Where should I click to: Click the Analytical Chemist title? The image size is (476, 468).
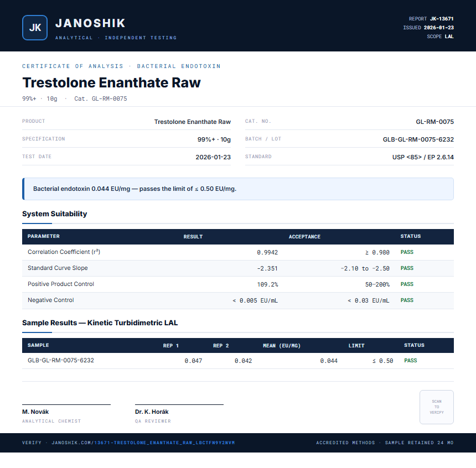51,421
